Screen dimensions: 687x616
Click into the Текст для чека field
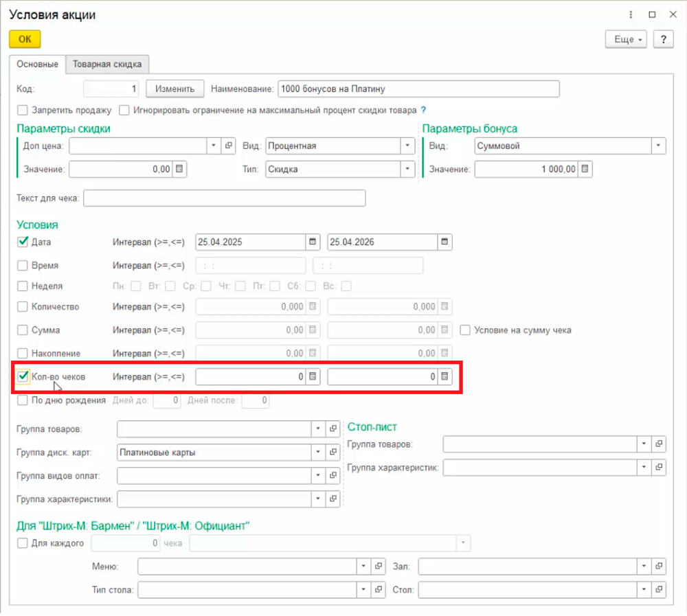coord(224,198)
